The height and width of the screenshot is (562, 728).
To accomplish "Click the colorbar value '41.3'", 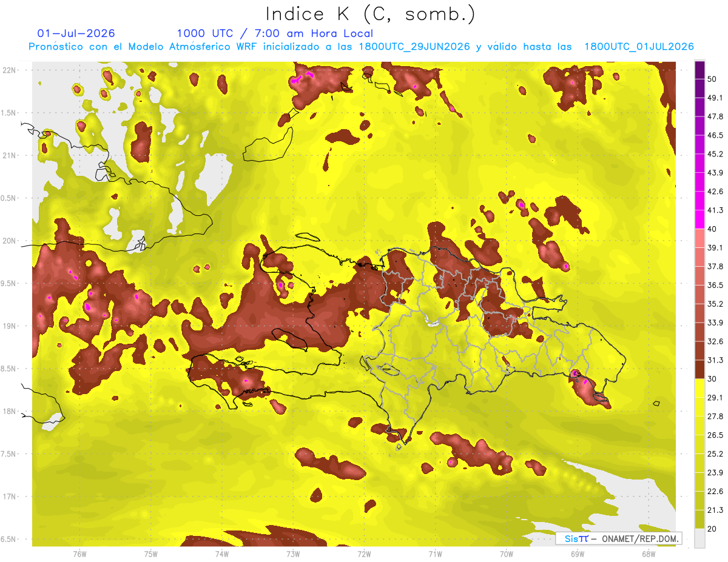I will click(x=715, y=210).
